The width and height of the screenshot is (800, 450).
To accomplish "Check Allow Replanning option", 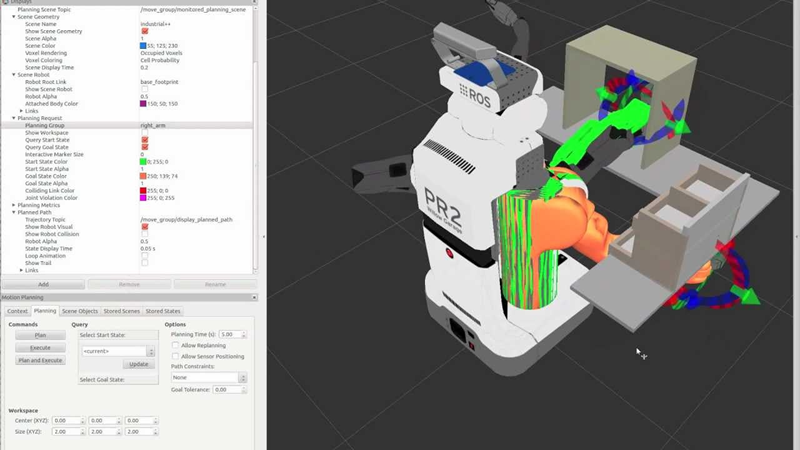I will pyautogui.click(x=176, y=345).
